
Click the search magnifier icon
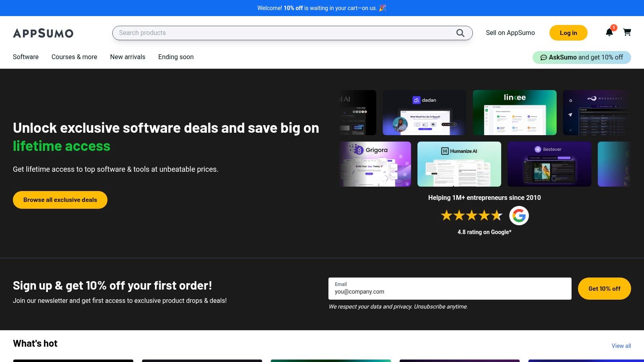pyautogui.click(x=460, y=33)
